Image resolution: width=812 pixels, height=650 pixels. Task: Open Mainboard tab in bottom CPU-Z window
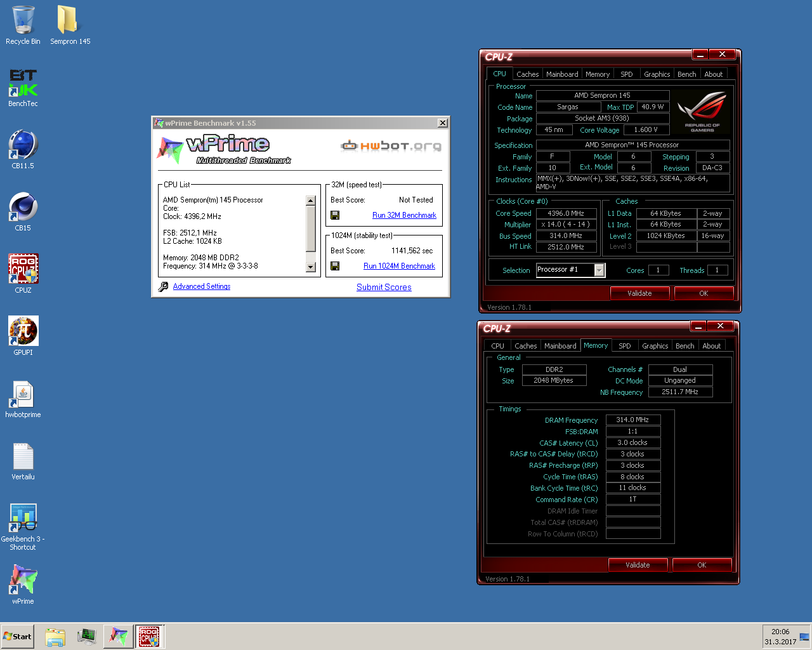[560, 346]
